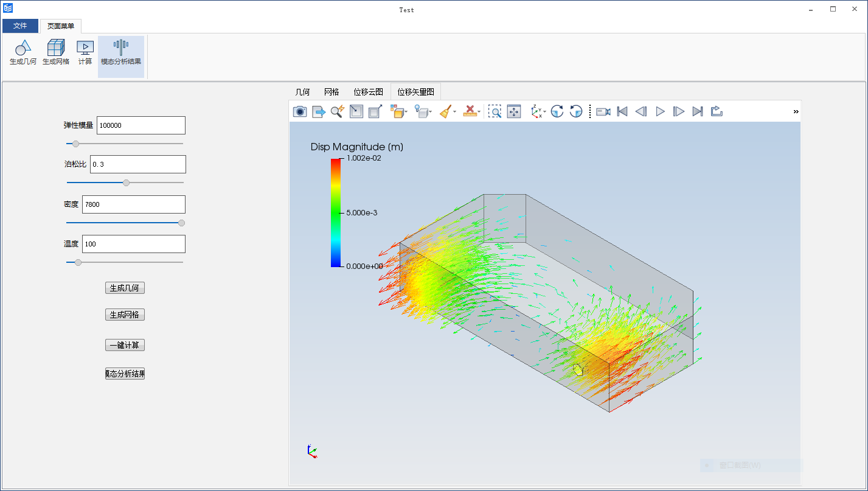The height and width of the screenshot is (491, 868).
Task: Click the 弹性模量 input field showing 100000
Action: (x=141, y=125)
